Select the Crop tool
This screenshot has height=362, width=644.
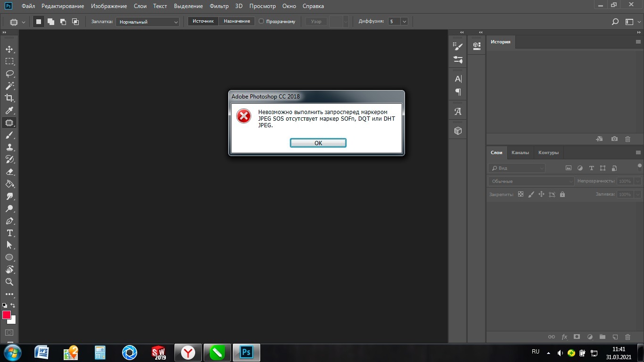pyautogui.click(x=9, y=98)
